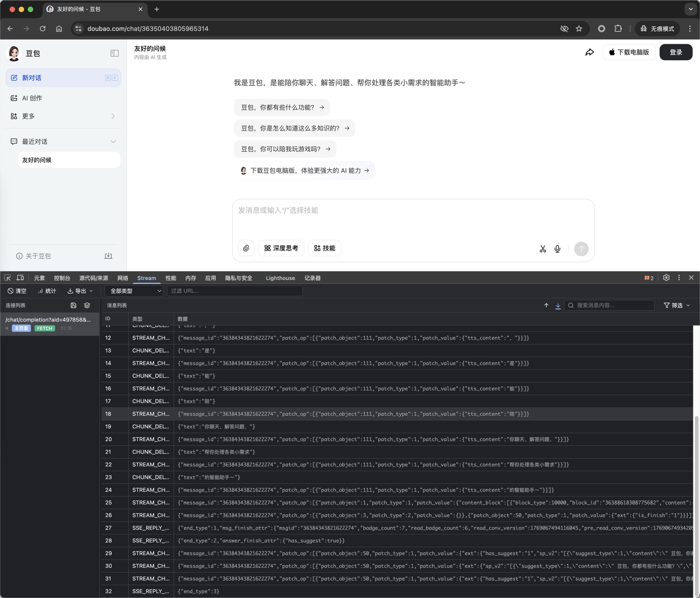
Task: Click 关于豆包 about link
Action: point(34,256)
